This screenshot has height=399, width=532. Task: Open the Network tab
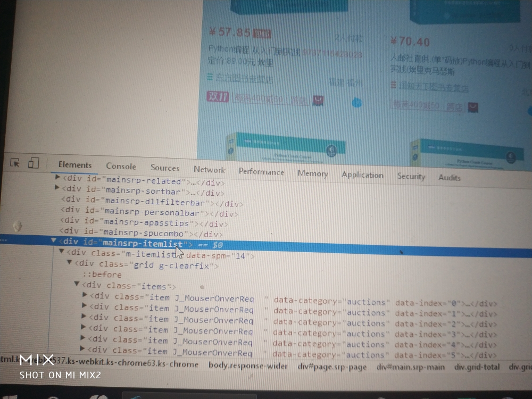[x=209, y=170]
